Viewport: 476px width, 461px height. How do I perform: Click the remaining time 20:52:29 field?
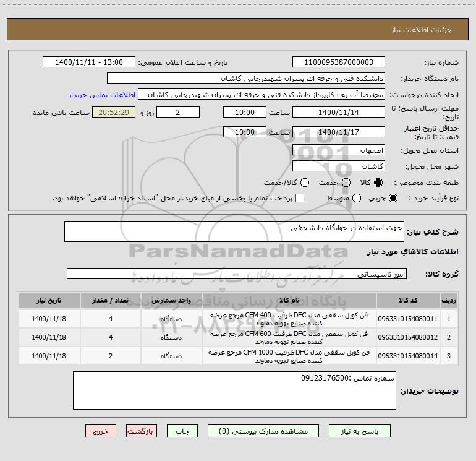(114, 112)
